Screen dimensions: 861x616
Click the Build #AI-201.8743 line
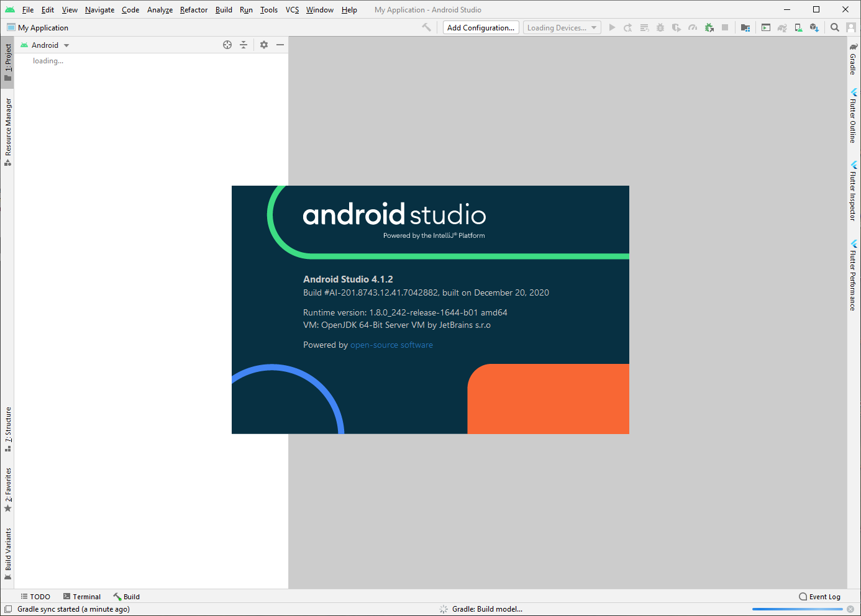(426, 292)
